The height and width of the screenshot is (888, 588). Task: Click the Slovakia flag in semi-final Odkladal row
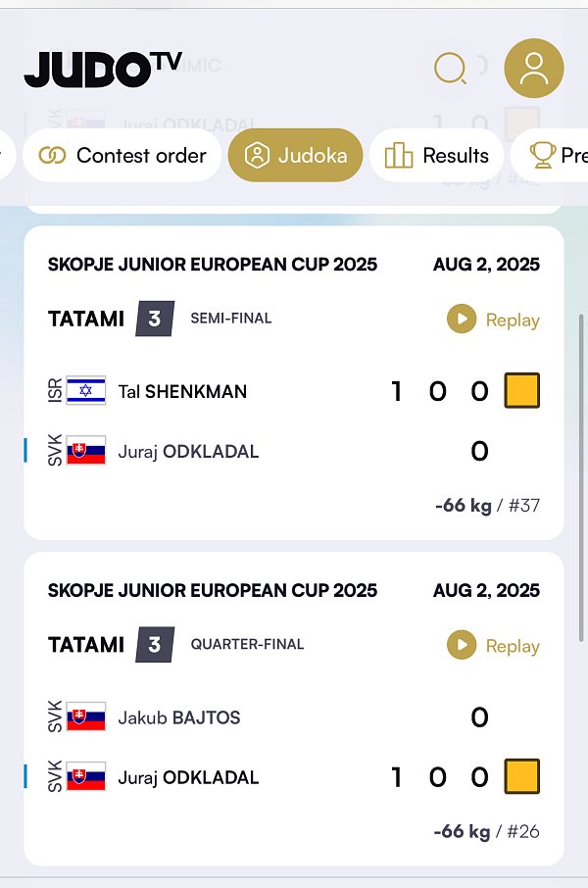86,451
